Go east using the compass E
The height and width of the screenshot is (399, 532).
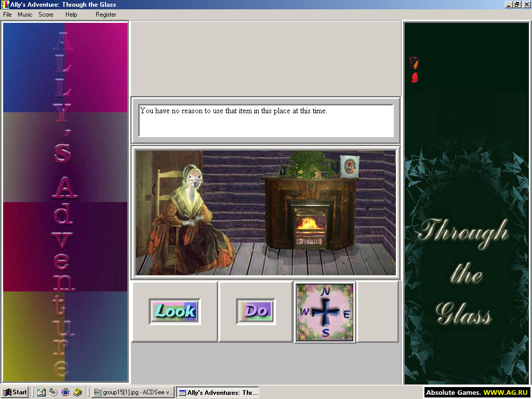coord(347,314)
